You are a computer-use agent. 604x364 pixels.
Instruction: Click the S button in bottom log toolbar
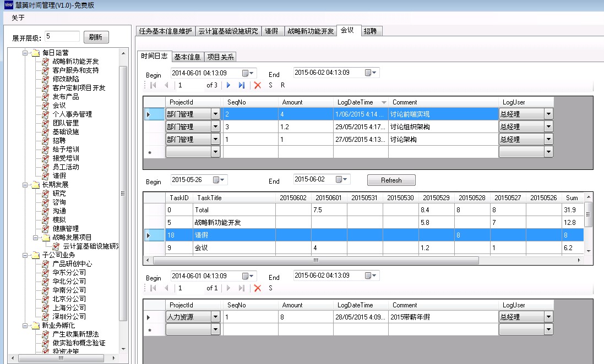[x=270, y=288]
